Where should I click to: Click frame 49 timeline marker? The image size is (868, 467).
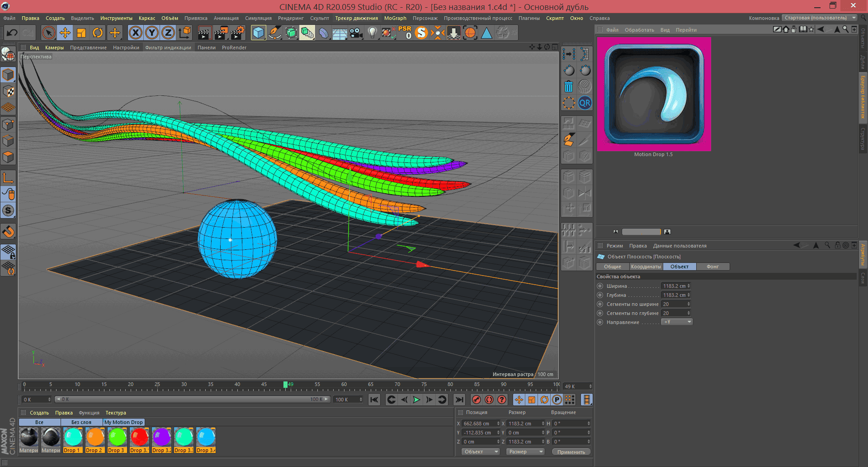click(x=285, y=385)
